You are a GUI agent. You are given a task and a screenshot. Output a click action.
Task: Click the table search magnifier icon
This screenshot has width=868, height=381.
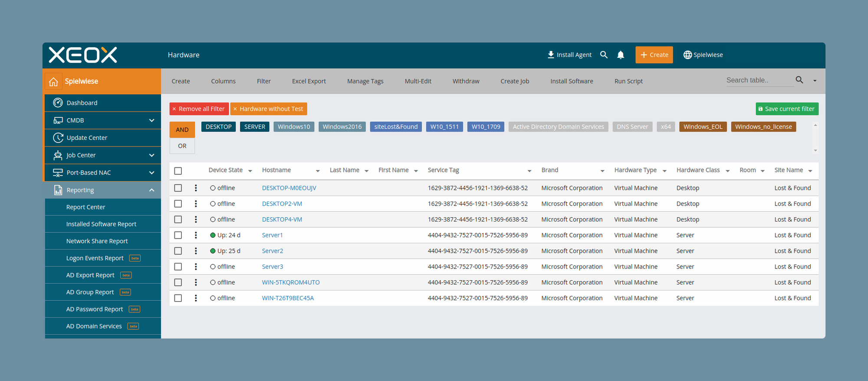799,80
